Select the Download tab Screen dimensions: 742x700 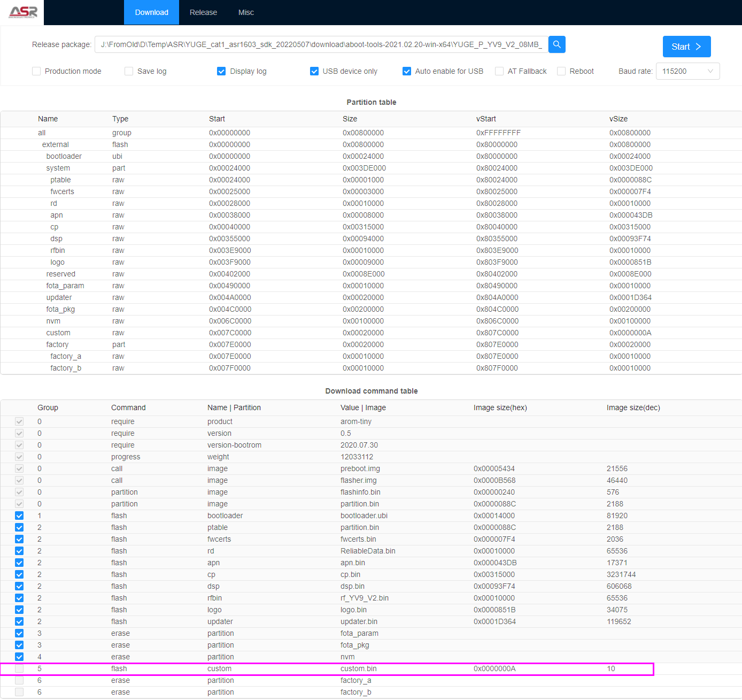[151, 12]
